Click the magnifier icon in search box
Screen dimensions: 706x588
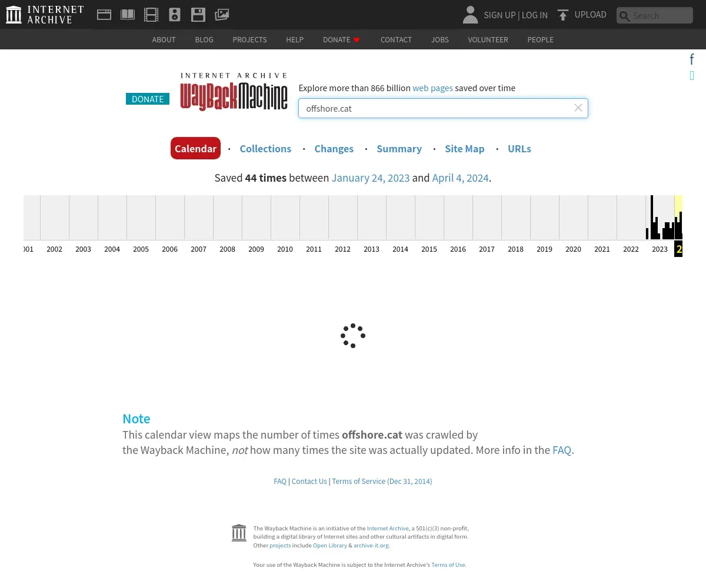[x=625, y=16]
